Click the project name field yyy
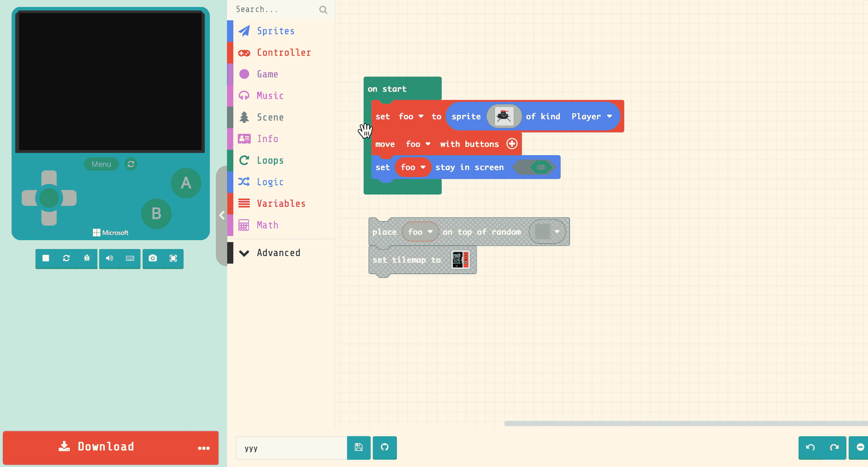This screenshot has height=467, width=868. tap(291, 448)
